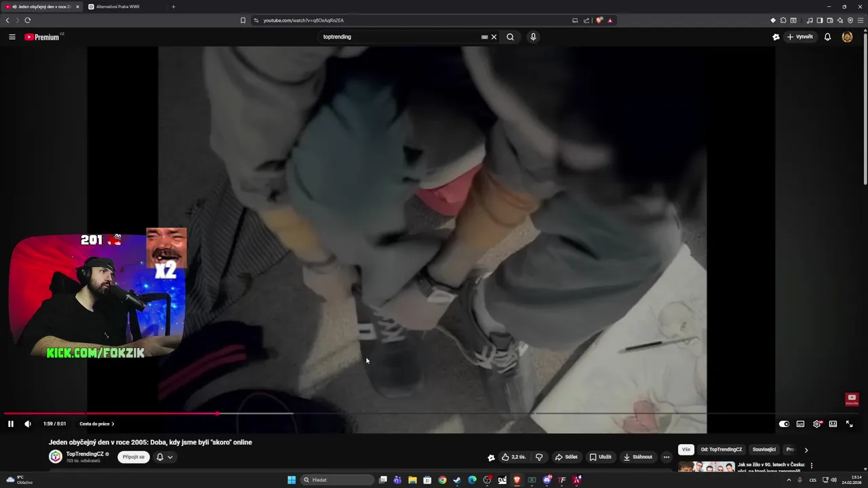
Task: Open a new browser tab
Action: pos(173,7)
